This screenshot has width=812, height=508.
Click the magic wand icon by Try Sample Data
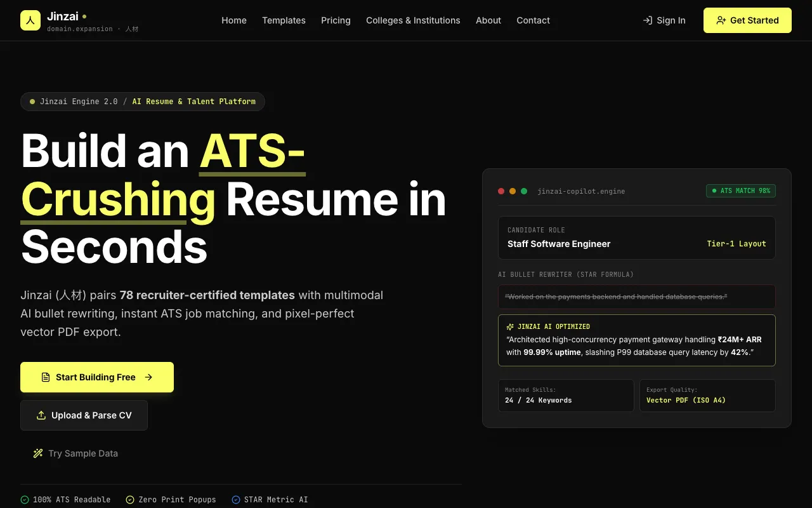point(38,453)
